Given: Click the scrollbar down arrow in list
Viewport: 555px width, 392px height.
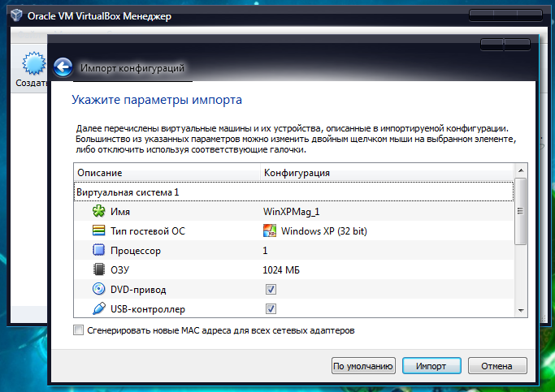Looking at the screenshot, I should (x=521, y=310).
